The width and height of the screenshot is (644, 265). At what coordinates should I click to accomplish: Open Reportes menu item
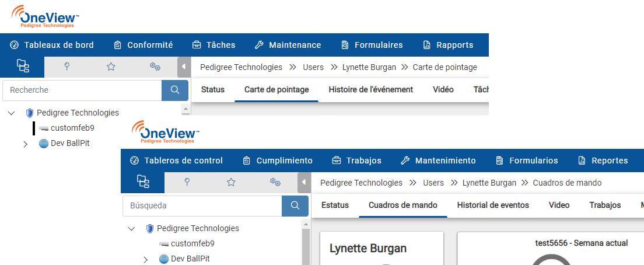[603, 161]
